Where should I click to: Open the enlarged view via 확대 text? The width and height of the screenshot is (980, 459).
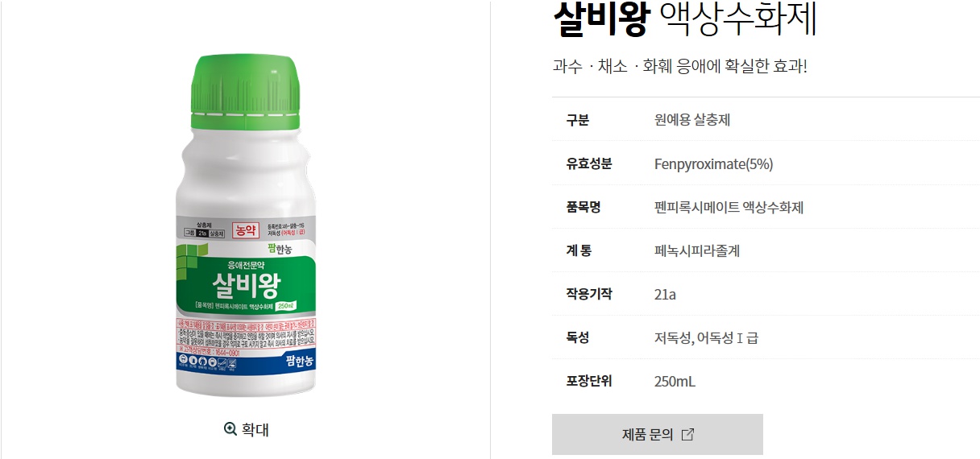point(255,430)
